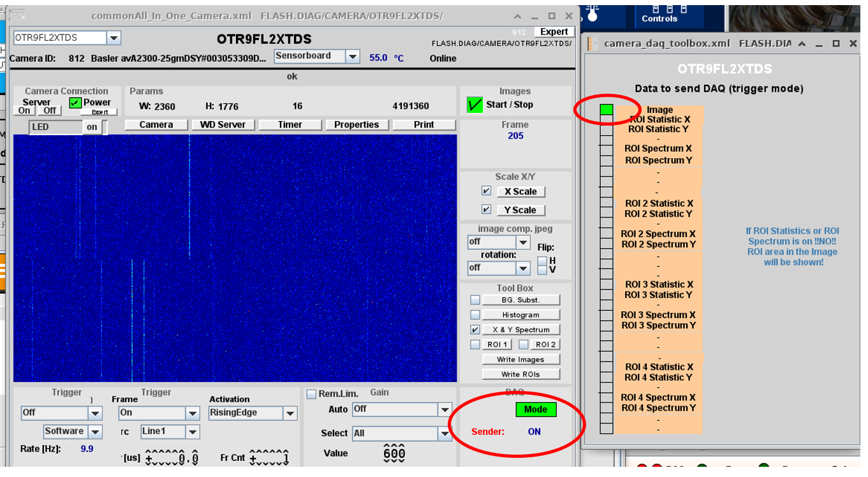Enable the BG. Subst. checkbox
The image size is (868, 477).
coord(475,300)
